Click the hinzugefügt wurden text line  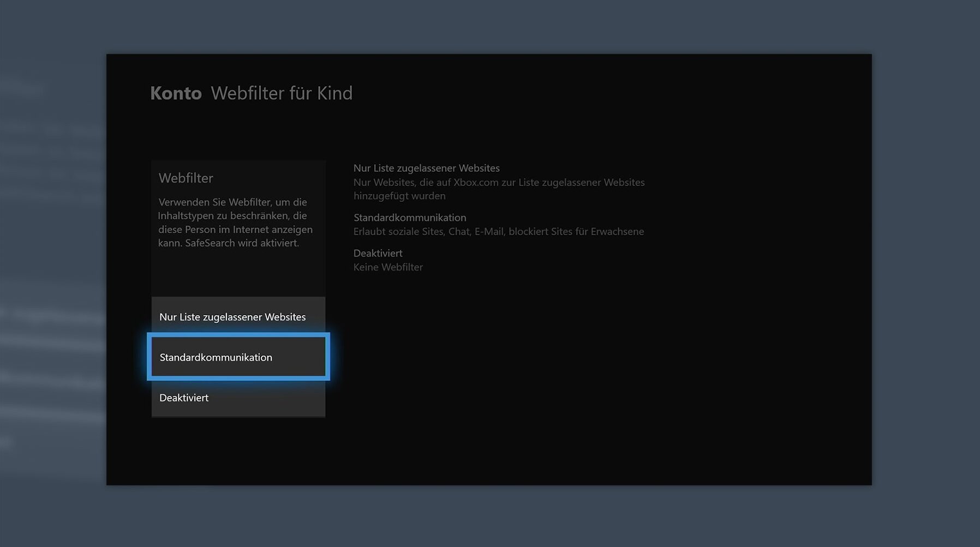pyautogui.click(x=399, y=196)
